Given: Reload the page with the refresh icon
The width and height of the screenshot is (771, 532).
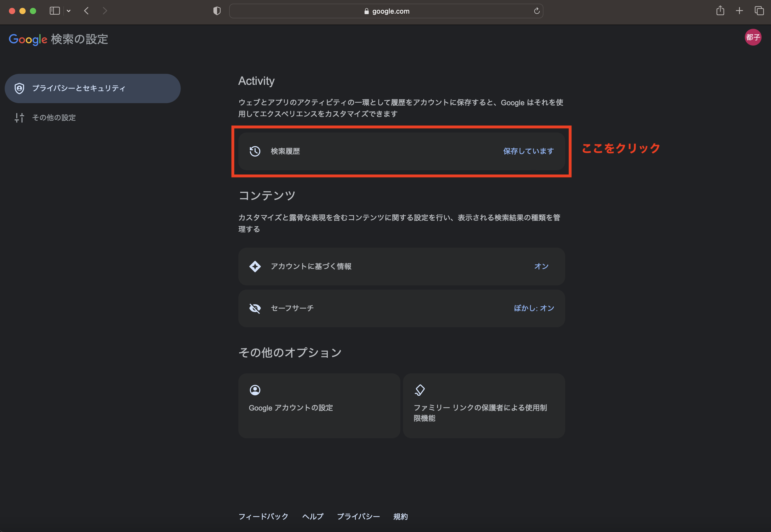Looking at the screenshot, I should pyautogui.click(x=537, y=11).
